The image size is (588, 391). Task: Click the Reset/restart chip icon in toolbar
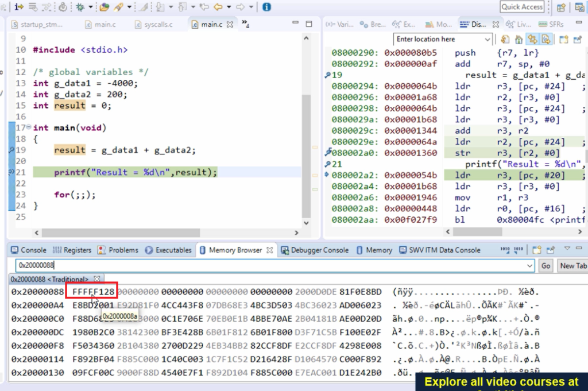coord(63,7)
